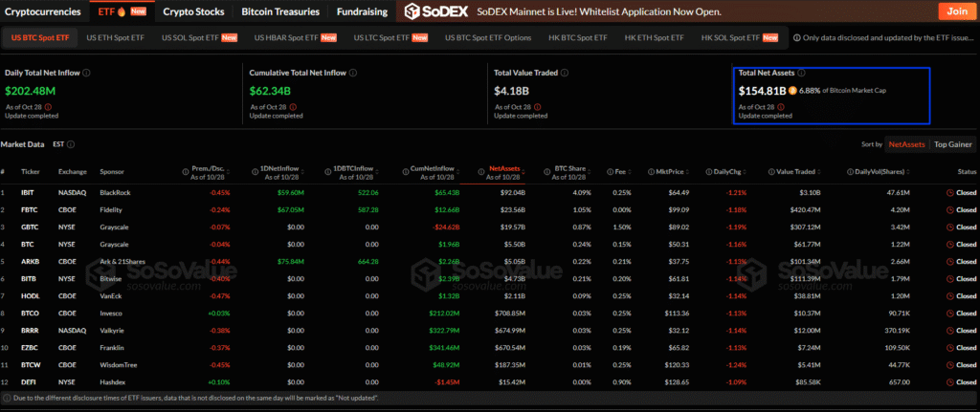Viewport: 980px width, 412px height.
Task: Click info icon of DailyChg column header
Action: click(x=709, y=172)
